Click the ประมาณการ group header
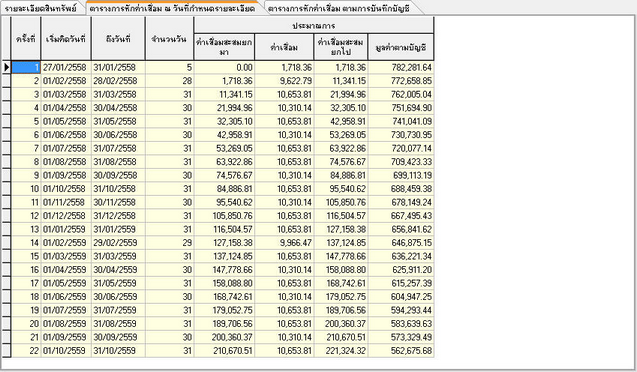 [314, 26]
